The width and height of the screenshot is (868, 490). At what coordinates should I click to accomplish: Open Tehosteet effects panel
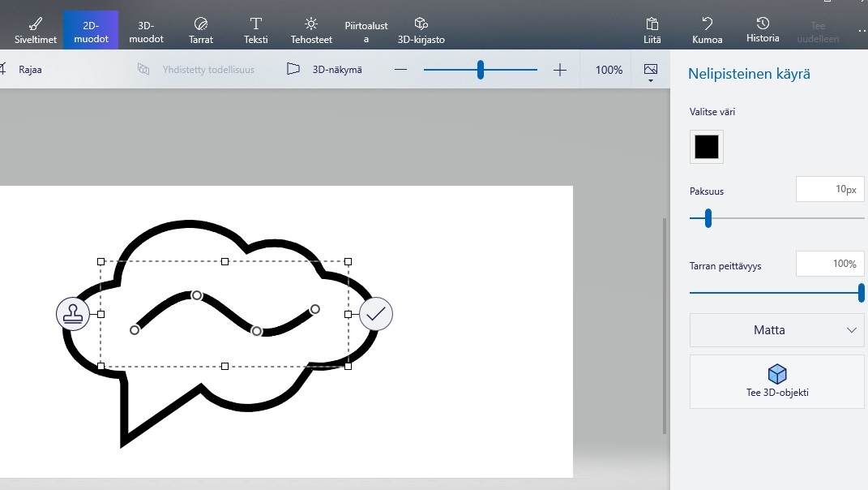[311, 30]
